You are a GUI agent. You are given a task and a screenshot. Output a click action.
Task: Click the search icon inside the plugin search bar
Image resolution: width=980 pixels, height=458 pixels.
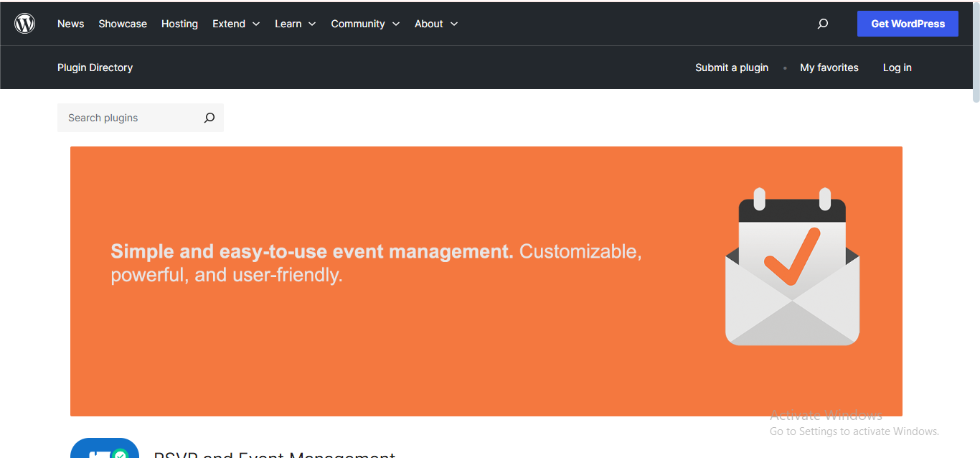(209, 117)
